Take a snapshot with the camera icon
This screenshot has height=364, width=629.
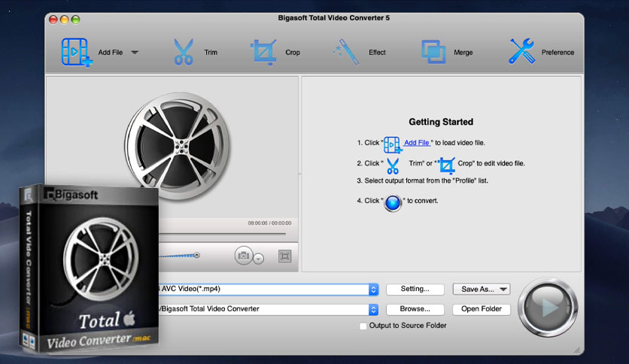(x=244, y=256)
